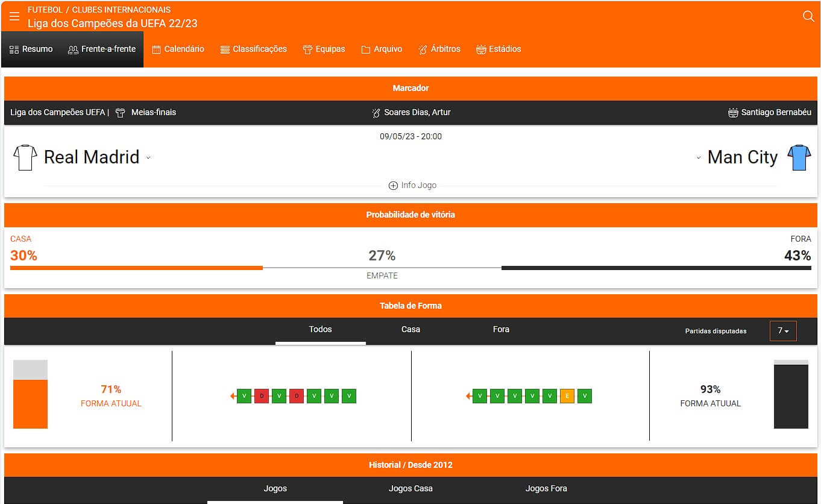Click the jersey icon beside Meias-finais

tap(121, 113)
